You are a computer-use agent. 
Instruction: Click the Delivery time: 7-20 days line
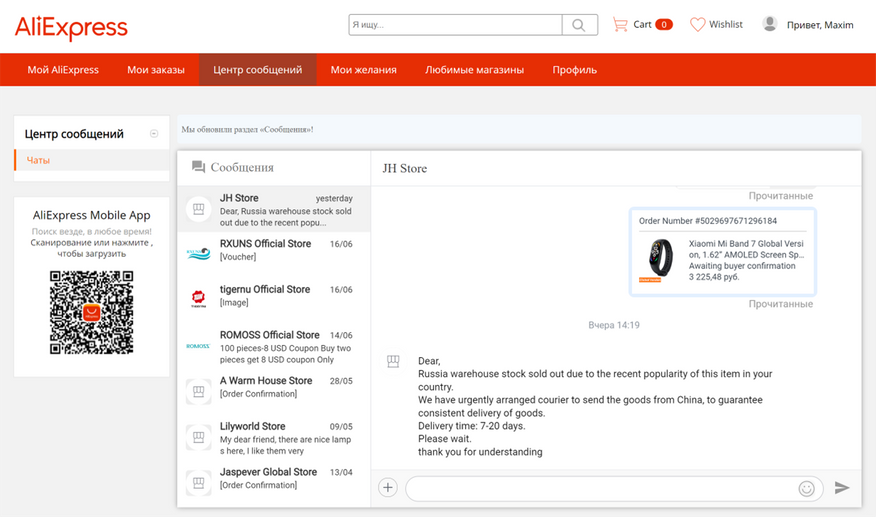[x=472, y=426]
